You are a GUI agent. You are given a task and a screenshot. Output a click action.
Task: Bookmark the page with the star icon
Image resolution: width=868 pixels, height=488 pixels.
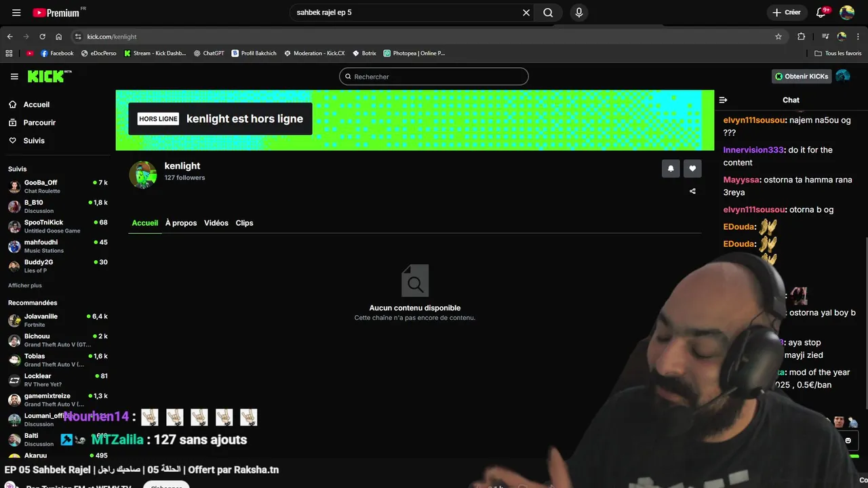(x=778, y=37)
